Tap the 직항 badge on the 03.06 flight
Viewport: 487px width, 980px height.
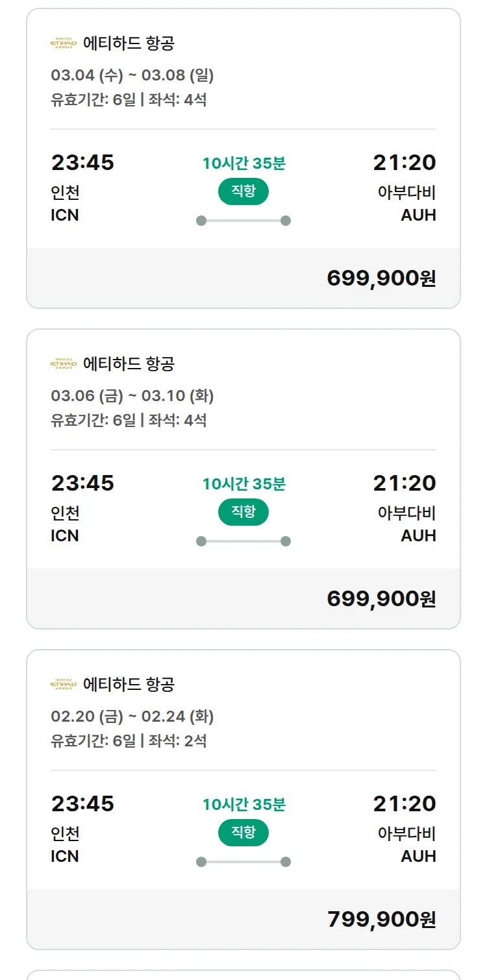243,512
